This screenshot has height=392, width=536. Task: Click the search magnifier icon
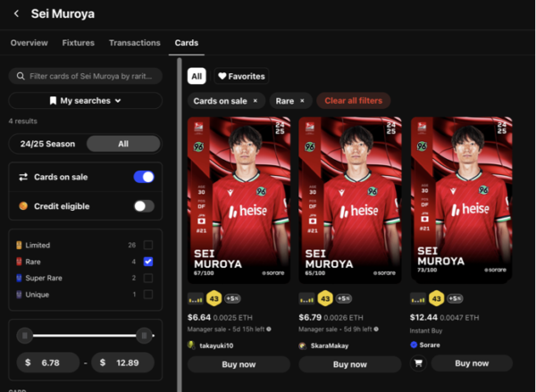point(21,76)
